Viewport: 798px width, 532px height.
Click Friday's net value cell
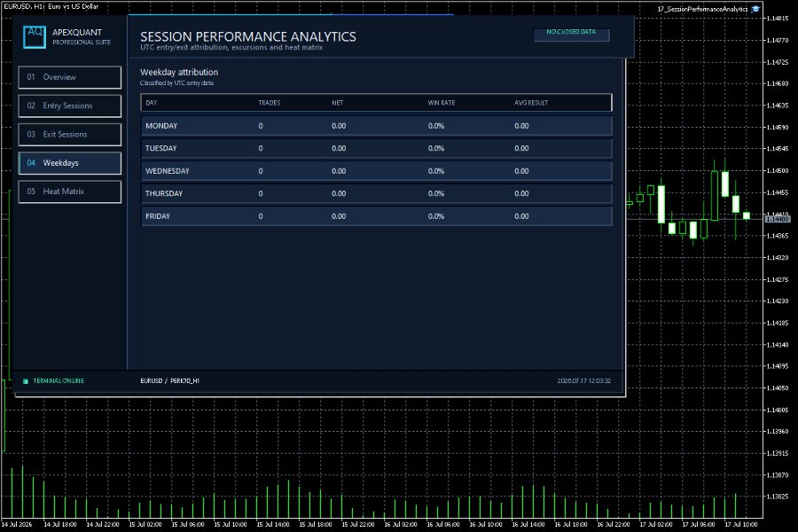click(339, 216)
